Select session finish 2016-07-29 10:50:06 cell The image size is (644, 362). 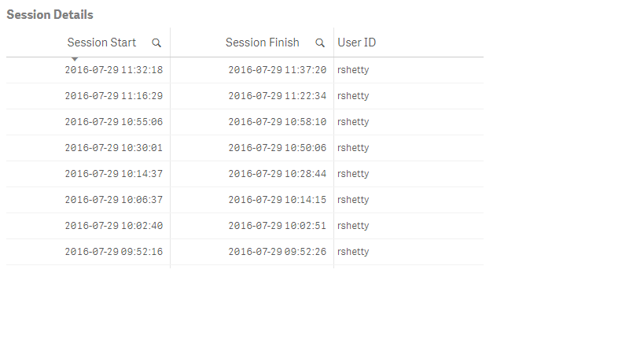pyautogui.click(x=277, y=148)
